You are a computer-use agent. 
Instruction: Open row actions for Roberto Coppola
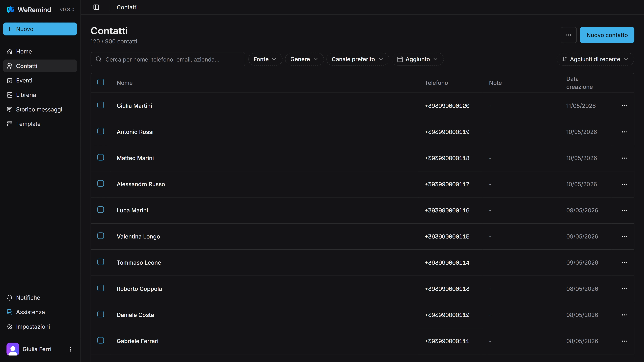pos(624,289)
